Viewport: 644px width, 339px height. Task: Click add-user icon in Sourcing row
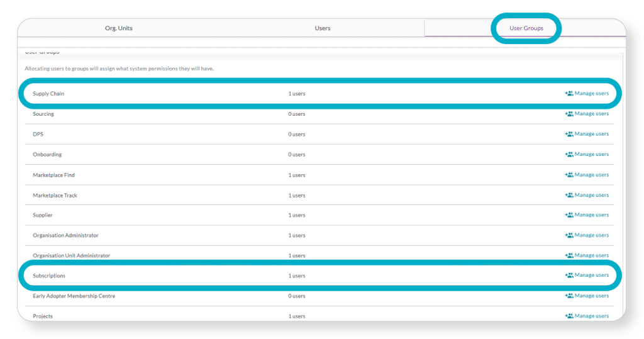click(x=569, y=114)
